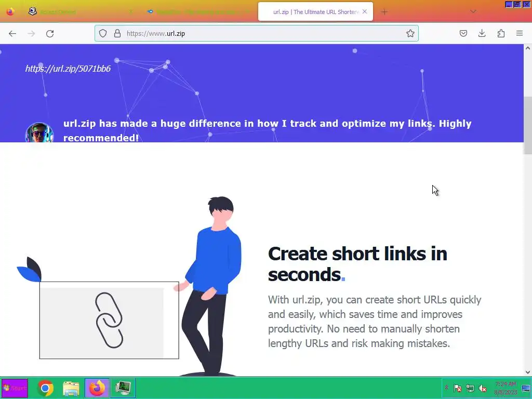Open the clock showing 7:24 AM
532x399 pixels.
pyautogui.click(x=505, y=388)
